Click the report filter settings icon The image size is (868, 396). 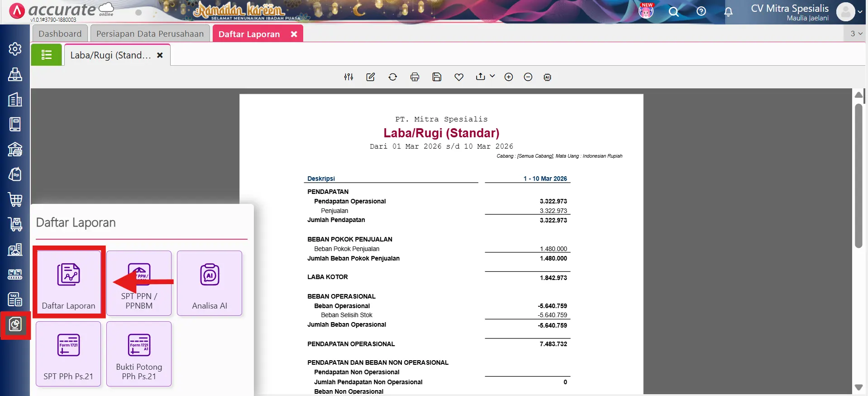[x=348, y=77]
